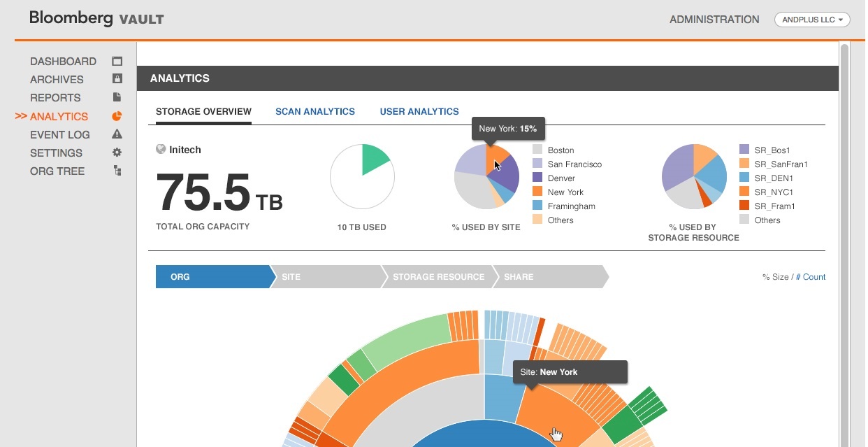
Task: Click the % Used by Site pie chart
Action: point(486,177)
